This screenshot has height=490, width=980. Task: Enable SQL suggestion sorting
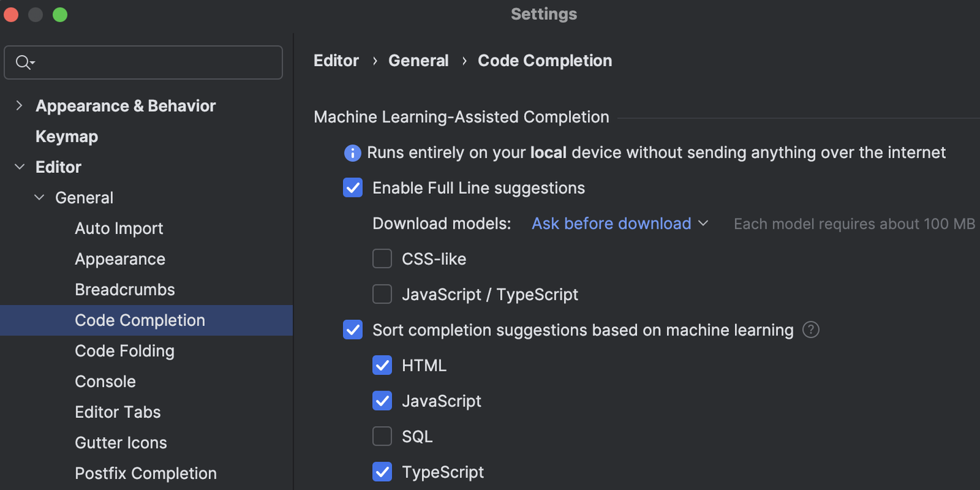pos(382,436)
